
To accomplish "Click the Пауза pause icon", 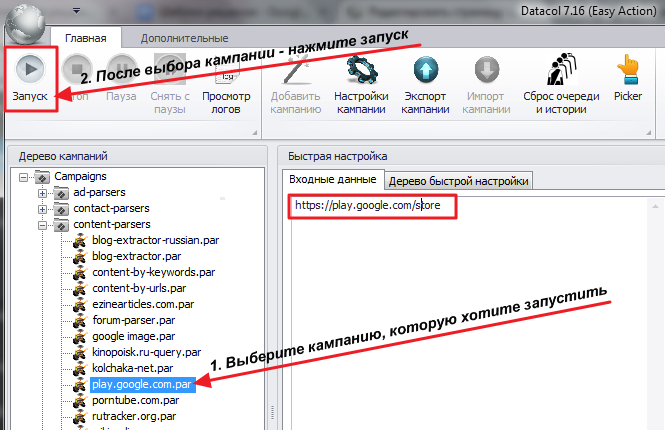I will click(x=121, y=69).
